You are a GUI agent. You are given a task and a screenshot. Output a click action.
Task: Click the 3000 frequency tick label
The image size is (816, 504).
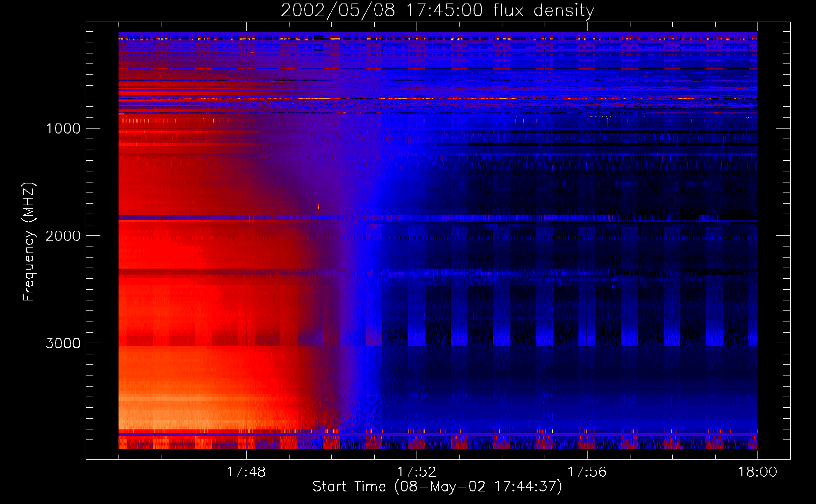[x=63, y=343]
